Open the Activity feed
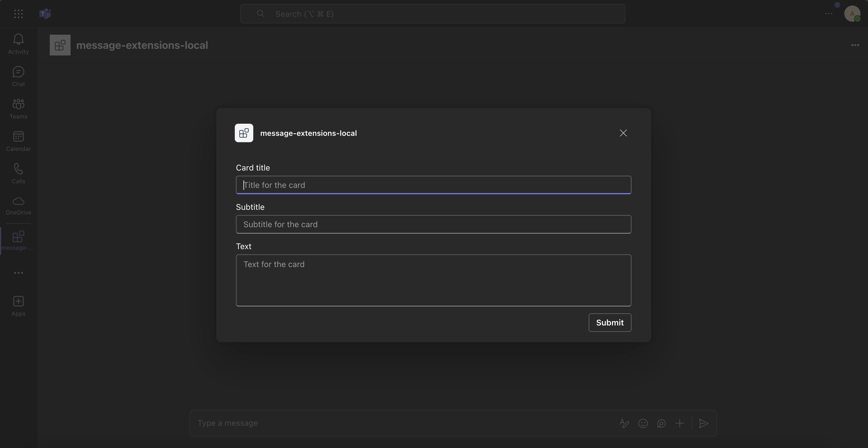Viewport: 868px width, 448px height. point(18,44)
